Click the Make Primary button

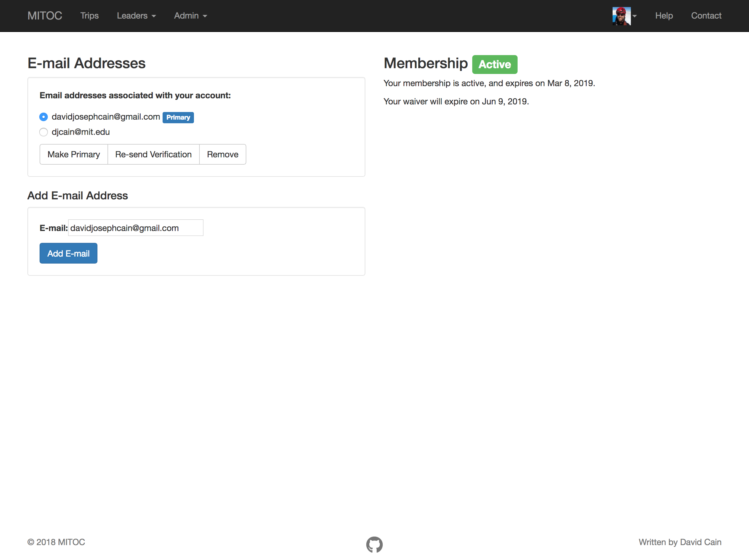pos(73,154)
